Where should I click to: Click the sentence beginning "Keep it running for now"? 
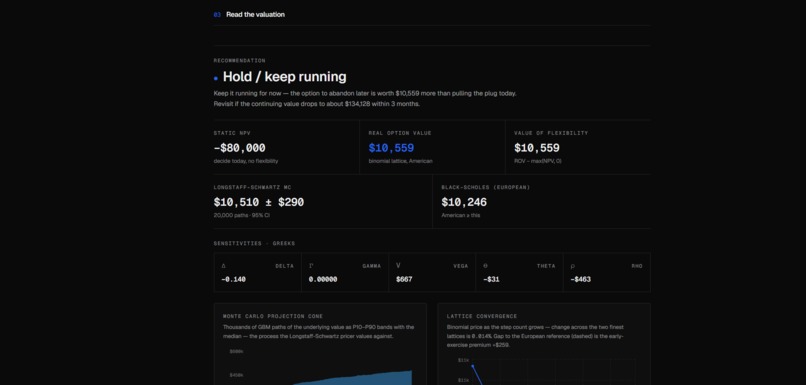coord(365,94)
